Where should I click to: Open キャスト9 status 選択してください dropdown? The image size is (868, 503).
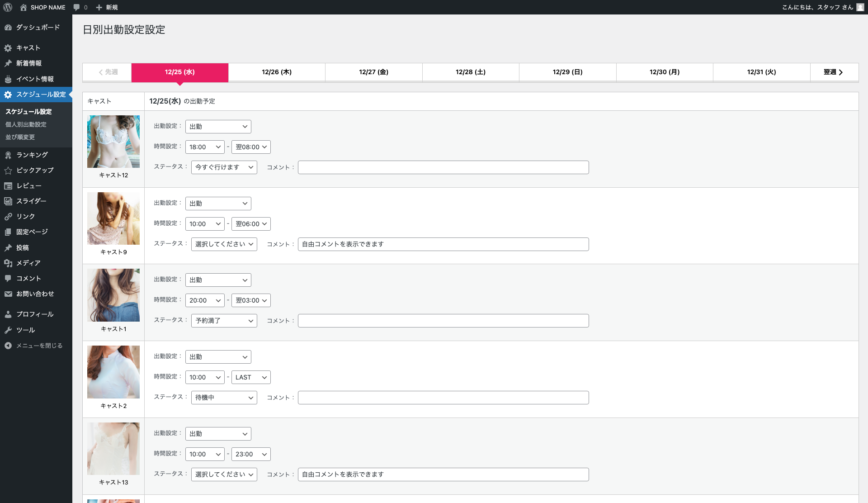tap(224, 244)
